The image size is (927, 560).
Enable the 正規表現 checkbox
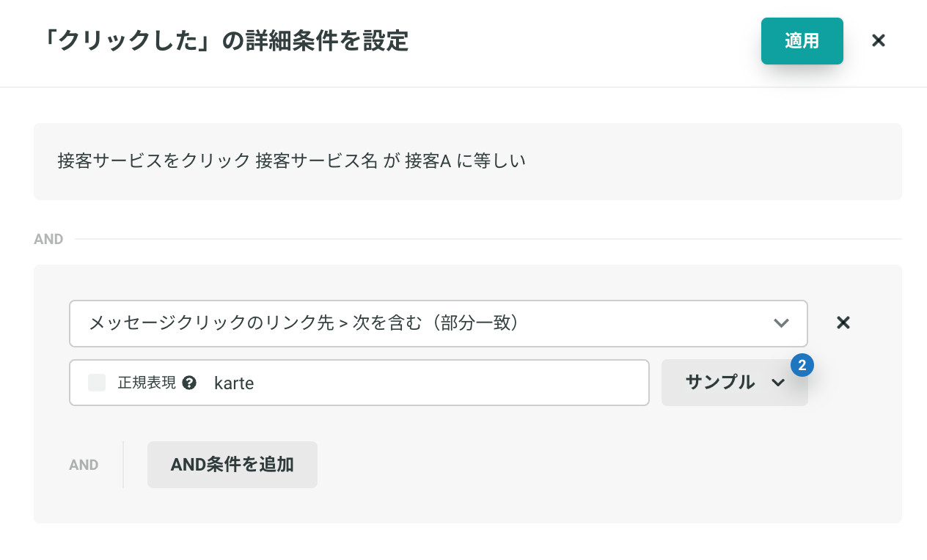[97, 383]
